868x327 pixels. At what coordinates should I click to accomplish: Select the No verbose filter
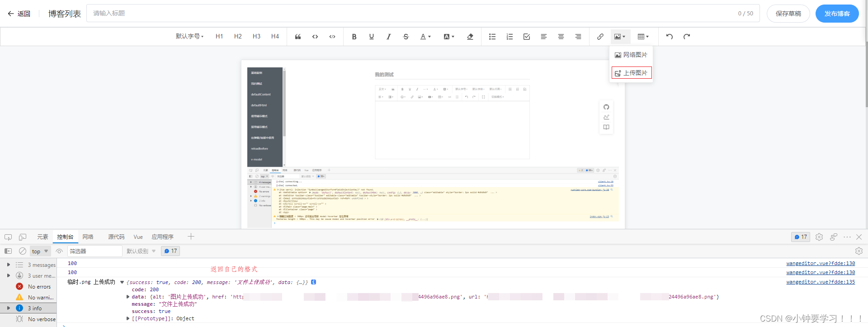point(28,319)
